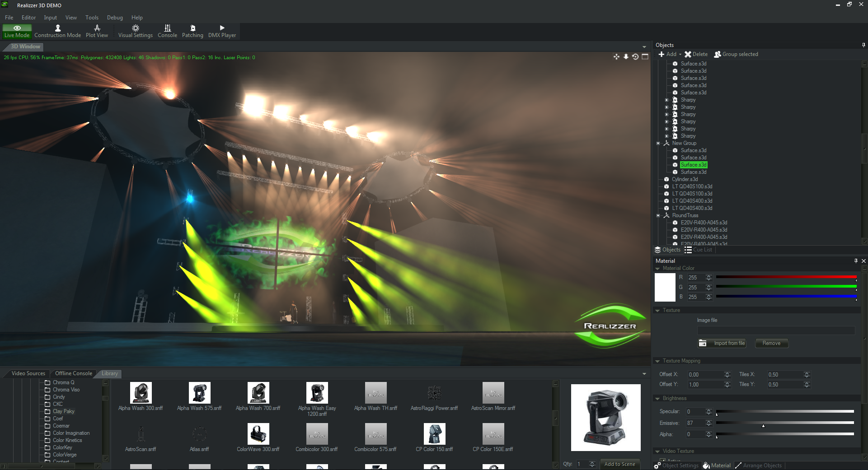Switch to the Objects bottom tab
868x470 pixels.
tap(667, 250)
